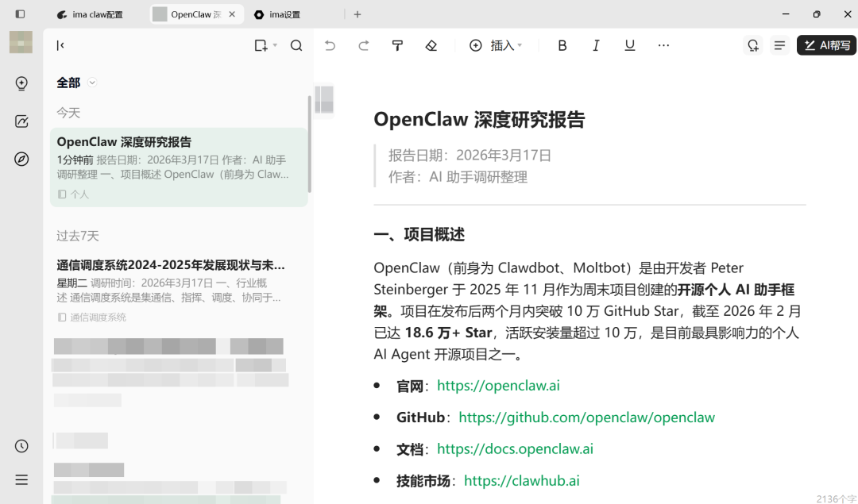
Task: Search notes with the magnifier icon
Action: [296, 45]
